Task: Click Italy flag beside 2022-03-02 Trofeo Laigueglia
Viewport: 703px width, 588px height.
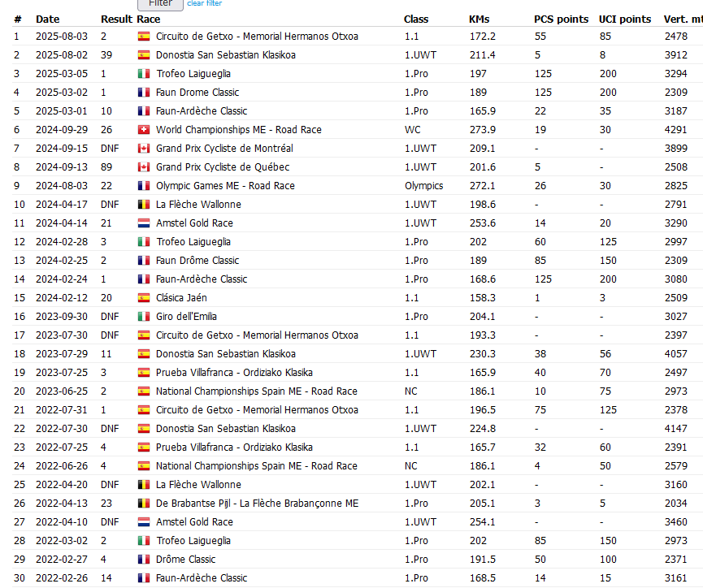Action: 144,541
